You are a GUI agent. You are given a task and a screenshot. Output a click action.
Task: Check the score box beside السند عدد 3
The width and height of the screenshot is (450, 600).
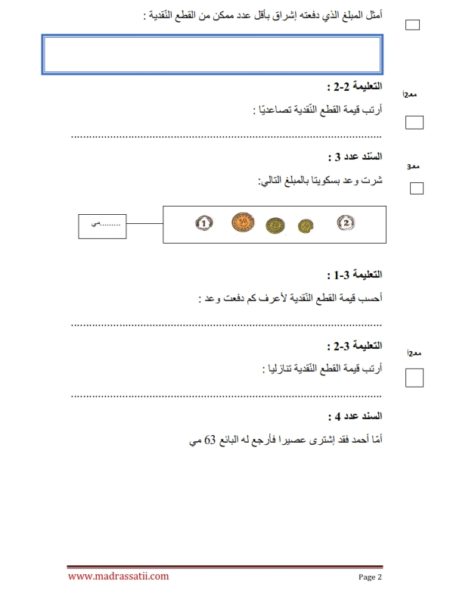tap(417, 188)
